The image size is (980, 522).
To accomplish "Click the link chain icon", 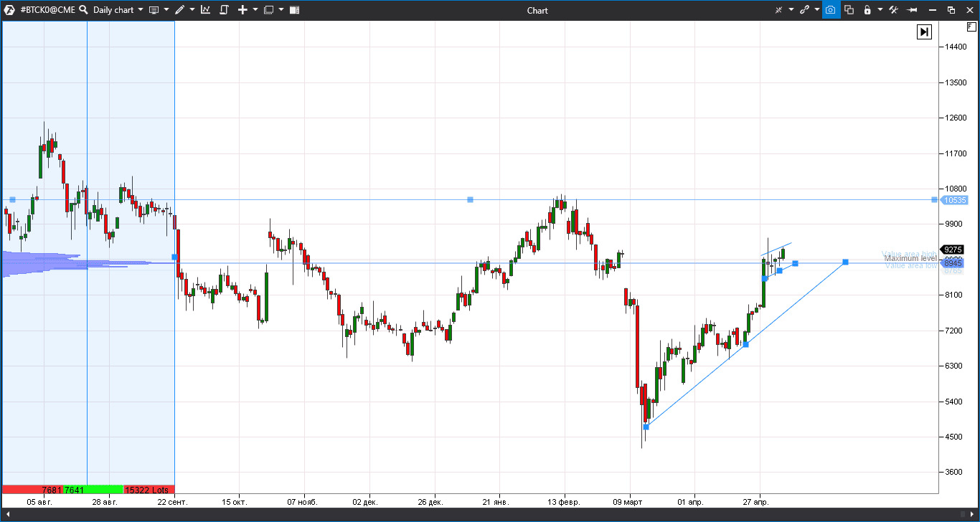I will point(804,10).
